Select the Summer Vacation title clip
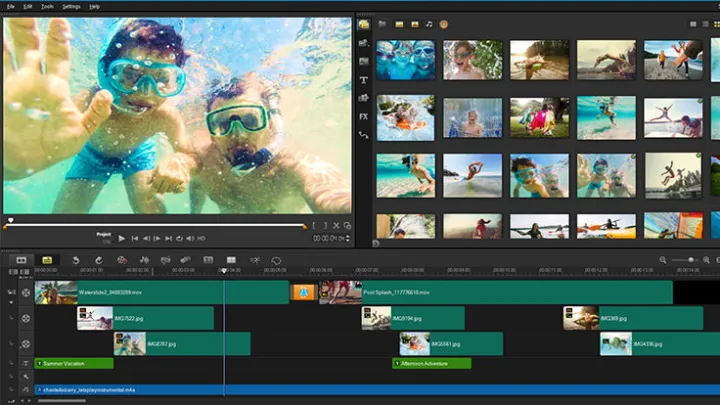Viewport: 720px width, 405px height. tap(74, 363)
